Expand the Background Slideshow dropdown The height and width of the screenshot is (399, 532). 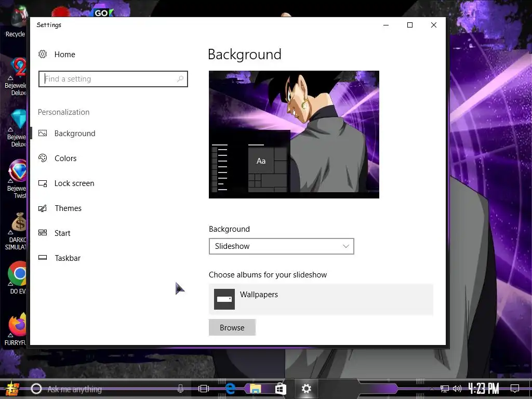point(281,246)
